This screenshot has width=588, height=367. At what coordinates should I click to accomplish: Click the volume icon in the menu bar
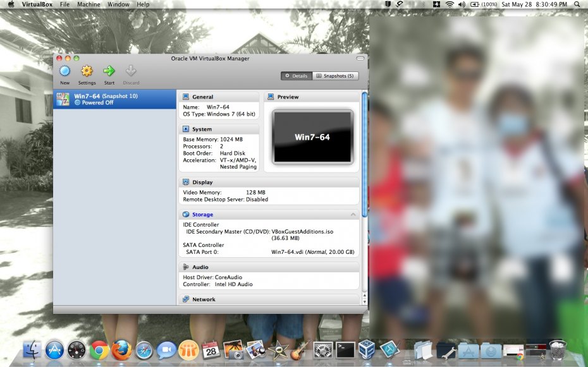point(462,4)
